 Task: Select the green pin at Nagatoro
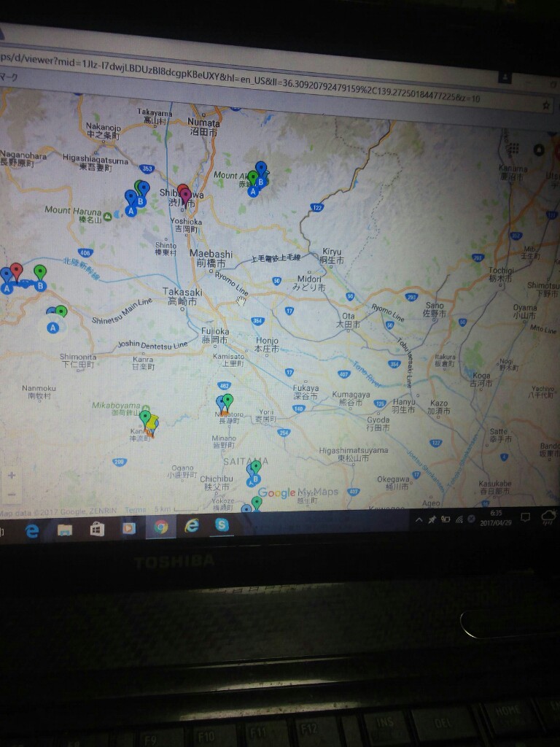pos(228,402)
